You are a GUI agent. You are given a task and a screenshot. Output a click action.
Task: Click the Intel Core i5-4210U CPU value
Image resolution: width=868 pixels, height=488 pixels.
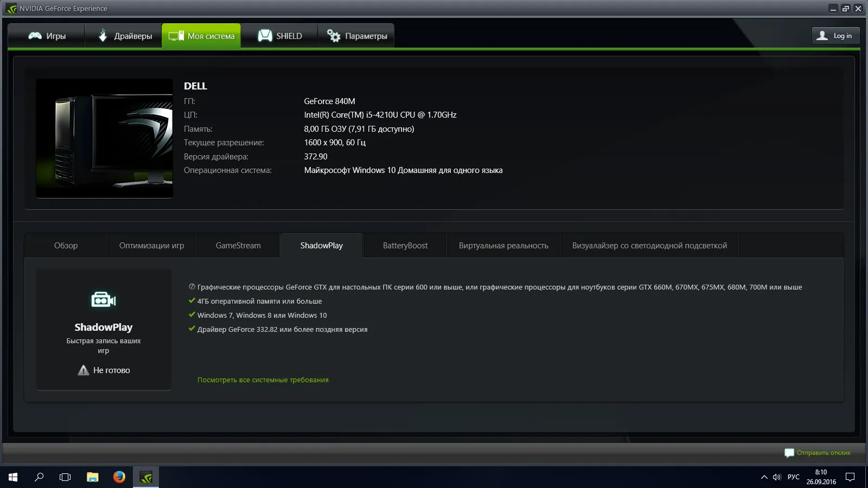(380, 115)
